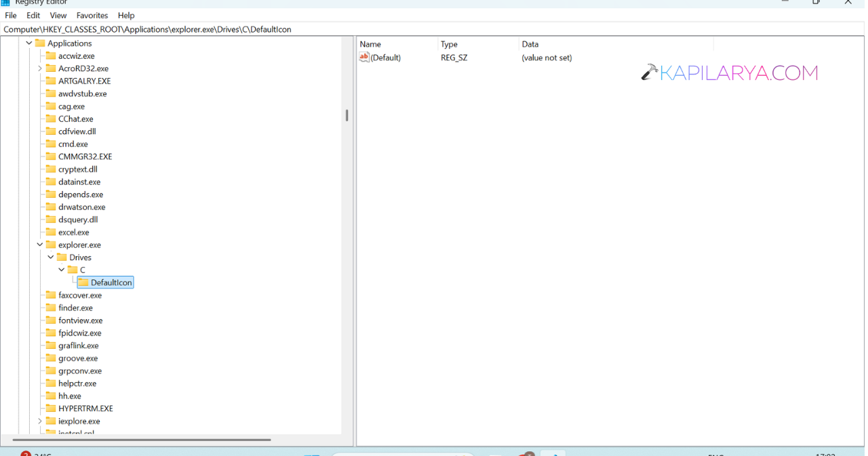Click the REG_SZ type cell
The image size is (868, 456).
tap(454, 58)
